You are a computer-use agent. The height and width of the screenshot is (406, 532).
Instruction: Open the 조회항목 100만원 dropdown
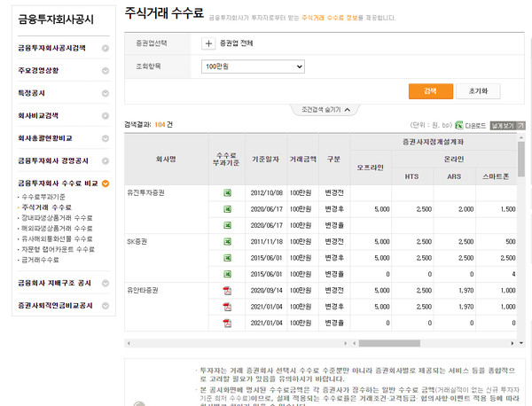tap(253, 66)
